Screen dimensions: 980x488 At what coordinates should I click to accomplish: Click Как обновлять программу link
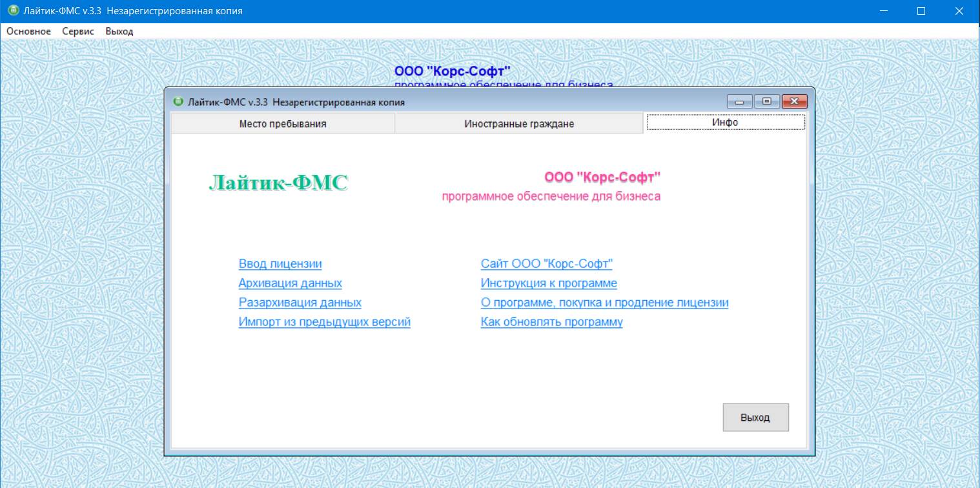click(551, 322)
